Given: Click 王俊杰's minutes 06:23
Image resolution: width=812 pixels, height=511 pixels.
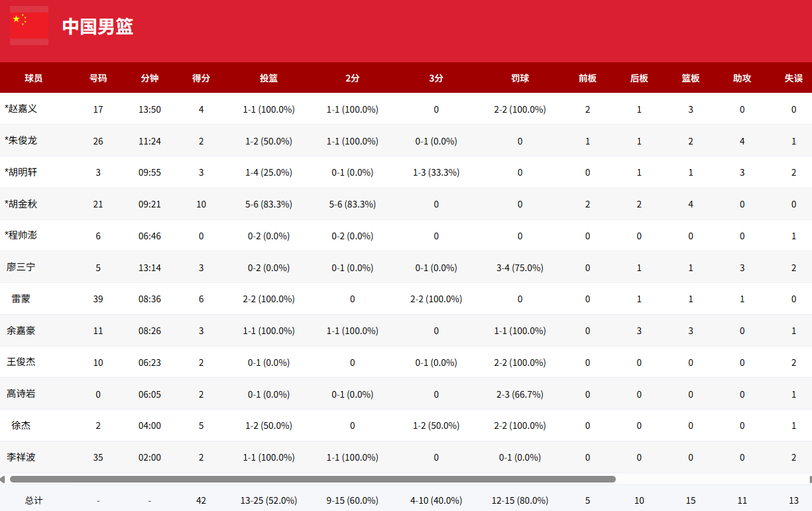Looking at the screenshot, I should [150, 363].
